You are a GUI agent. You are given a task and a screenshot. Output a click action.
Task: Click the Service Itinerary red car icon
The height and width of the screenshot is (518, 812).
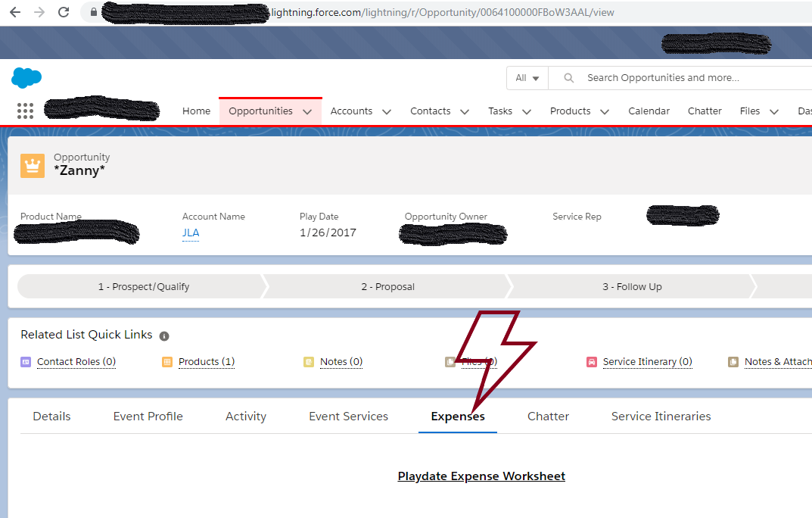591,362
